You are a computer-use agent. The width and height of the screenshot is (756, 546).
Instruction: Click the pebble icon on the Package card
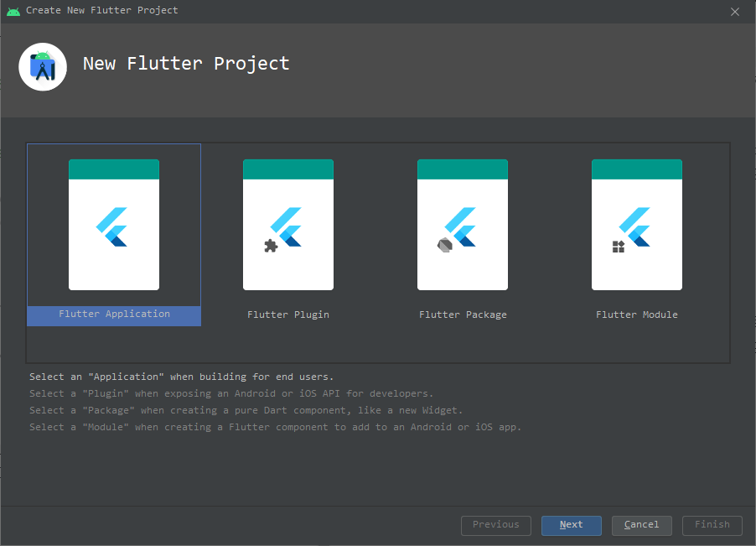(443, 244)
